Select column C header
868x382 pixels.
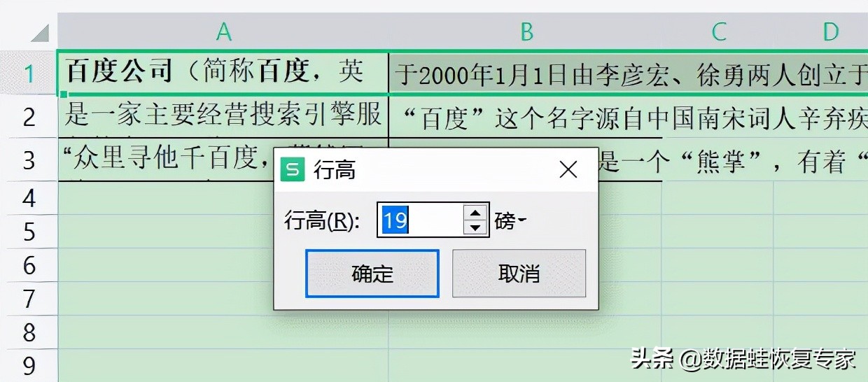pyautogui.click(x=719, y=31)
